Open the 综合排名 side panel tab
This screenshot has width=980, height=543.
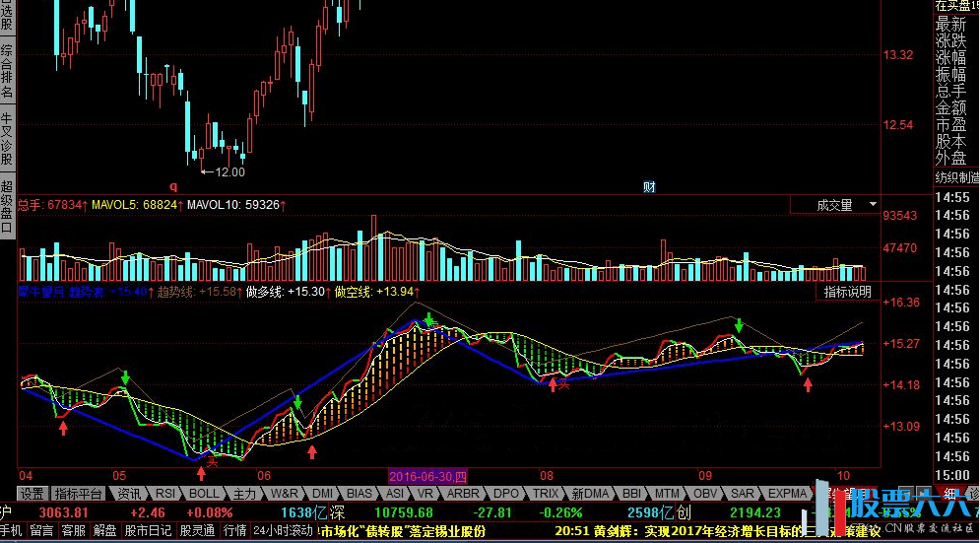8,72
